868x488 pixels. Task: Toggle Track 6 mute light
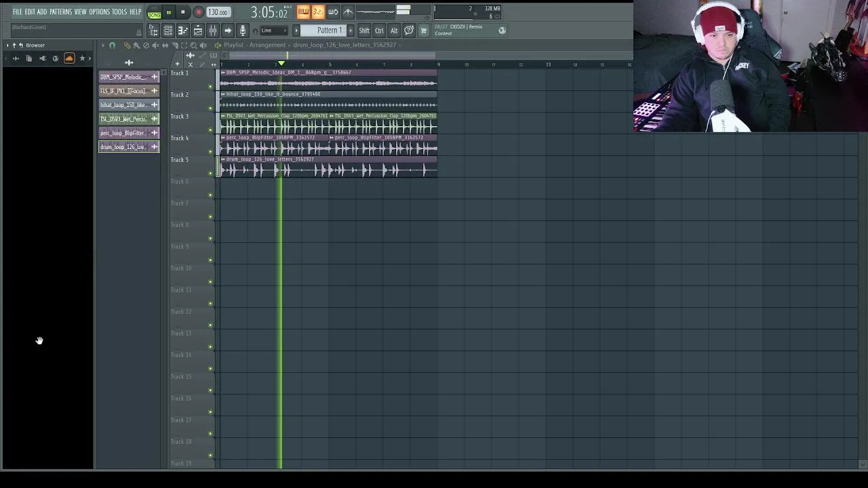tap(210, 195)
